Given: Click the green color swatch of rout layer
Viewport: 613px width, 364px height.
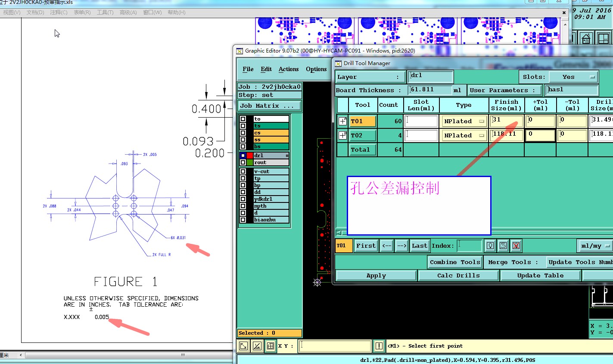Looking at the screenshot, I should point(250,162).
